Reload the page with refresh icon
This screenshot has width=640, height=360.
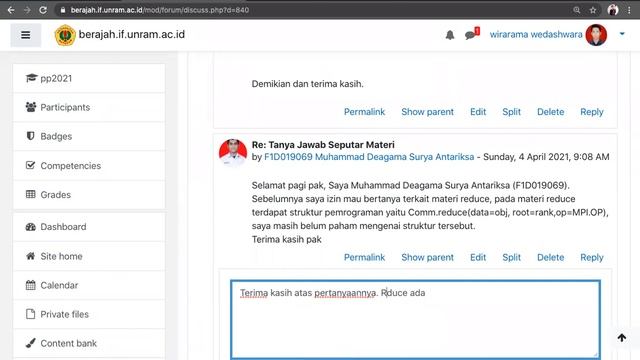43,10
